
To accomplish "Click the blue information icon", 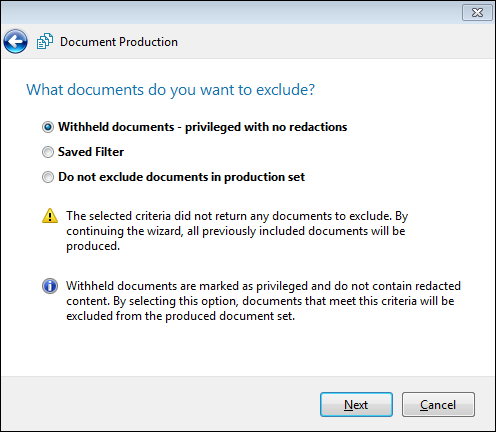I will point(50,286).
